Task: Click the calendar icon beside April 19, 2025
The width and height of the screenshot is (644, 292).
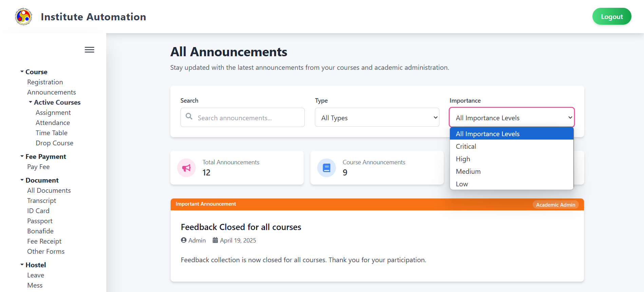Action: click(215, 240)
